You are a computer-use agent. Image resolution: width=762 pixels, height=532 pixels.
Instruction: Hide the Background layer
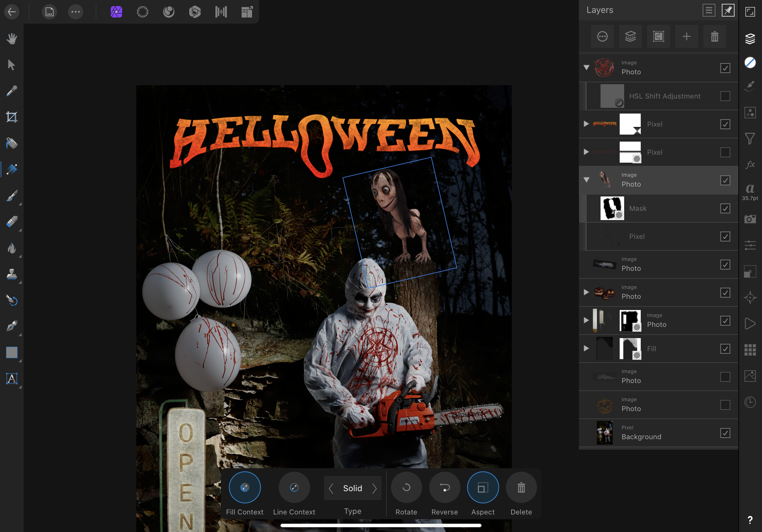coord(725,433)
